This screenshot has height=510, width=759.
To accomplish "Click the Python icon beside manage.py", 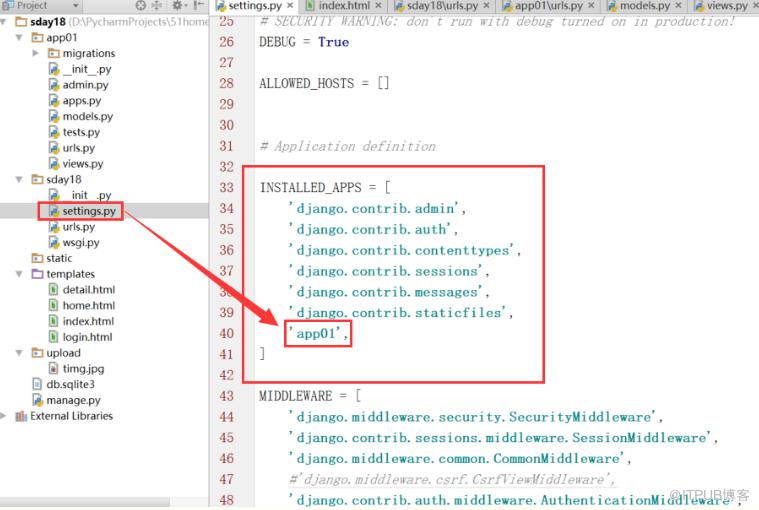I will (37, 400).
